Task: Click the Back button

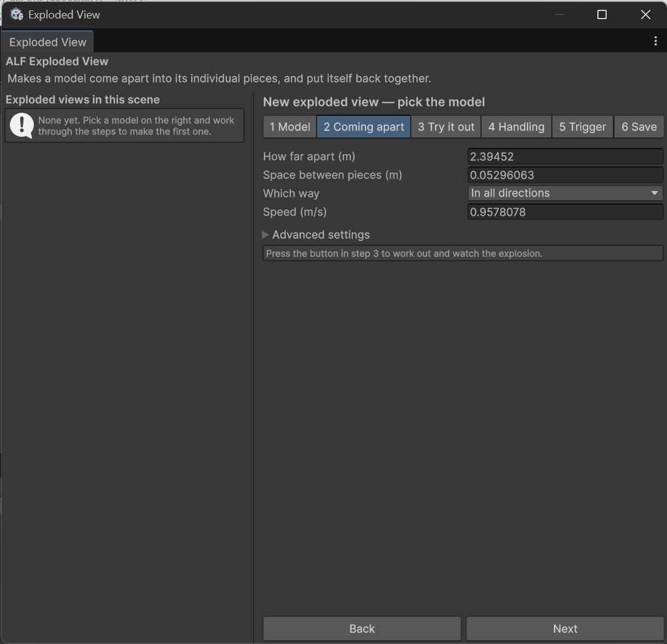Action: click(362, 629)
